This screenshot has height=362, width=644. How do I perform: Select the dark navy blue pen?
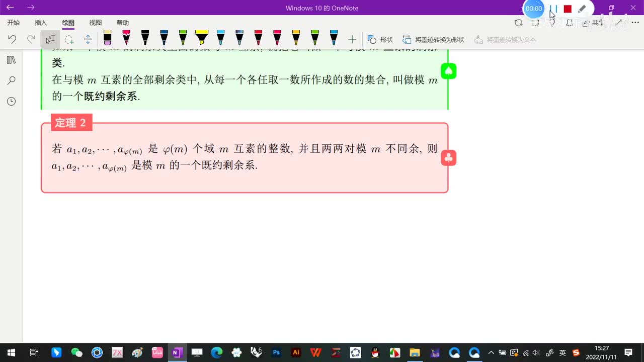point(164,39)
